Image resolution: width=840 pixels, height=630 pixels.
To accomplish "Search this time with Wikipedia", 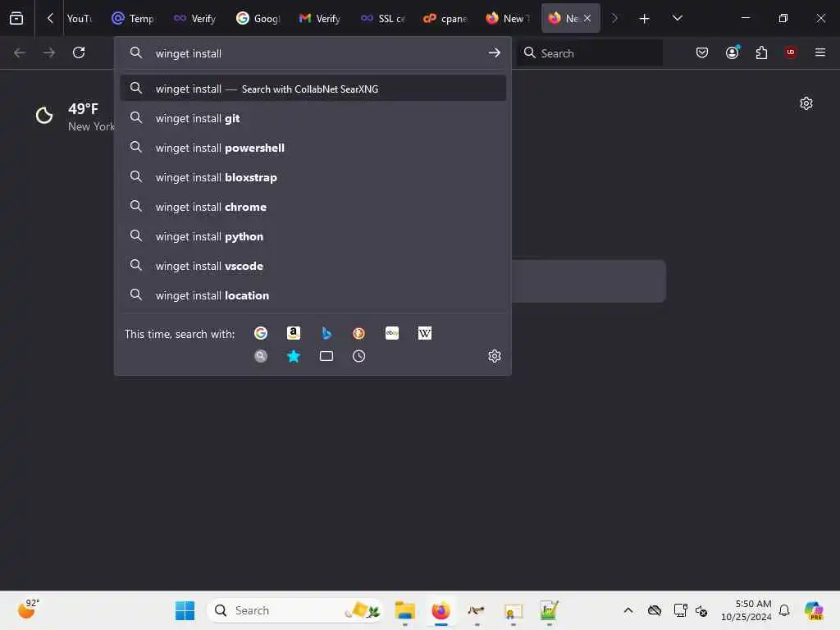I will tap(425, 333).
